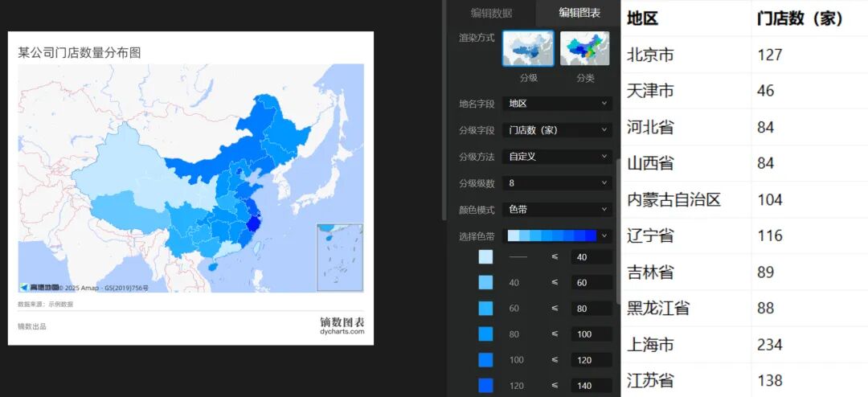Click the upper bound field with value 100

coord(592,334)
